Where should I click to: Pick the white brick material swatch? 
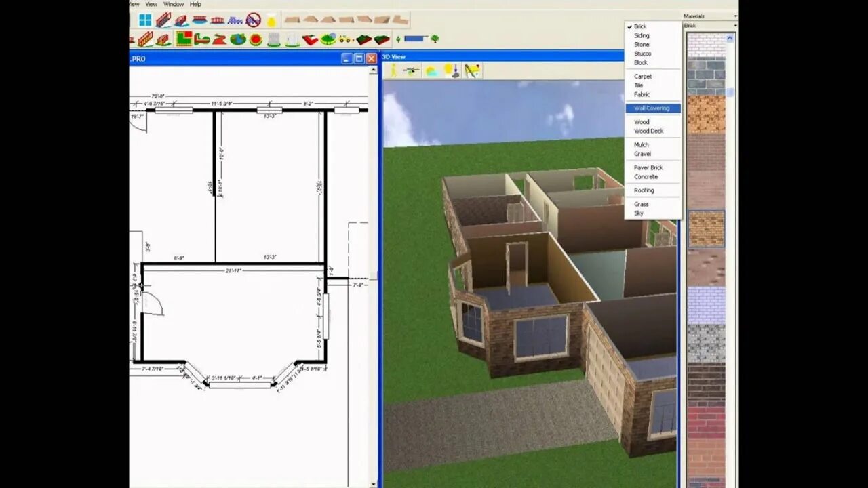(x=706, y=45)
